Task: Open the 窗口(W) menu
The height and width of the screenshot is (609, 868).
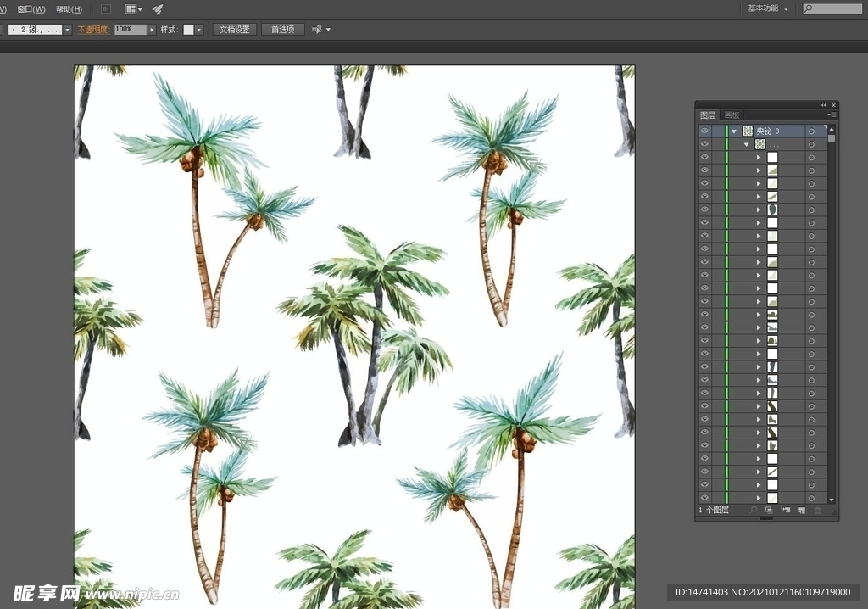Action: coord(31,8)
